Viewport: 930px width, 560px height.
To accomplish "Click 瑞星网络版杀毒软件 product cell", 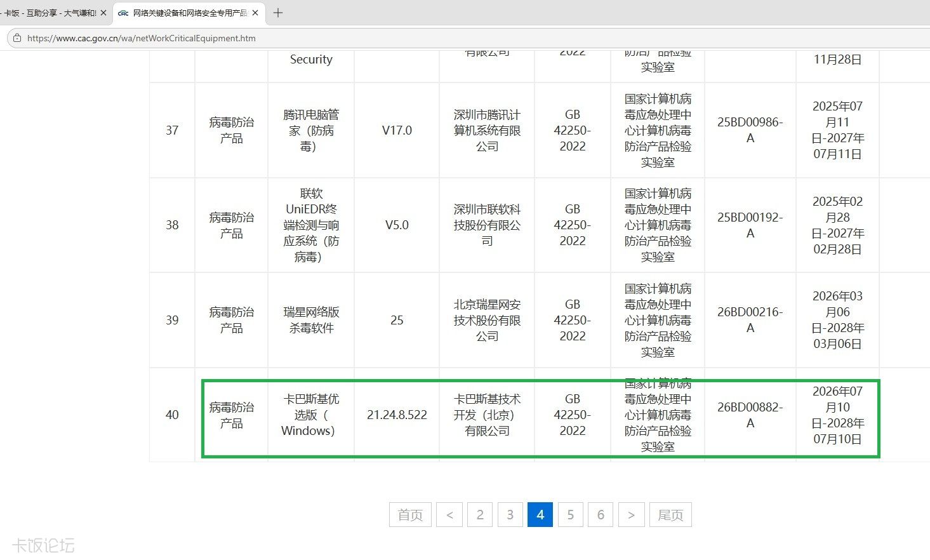I will (x=311, y=320).
